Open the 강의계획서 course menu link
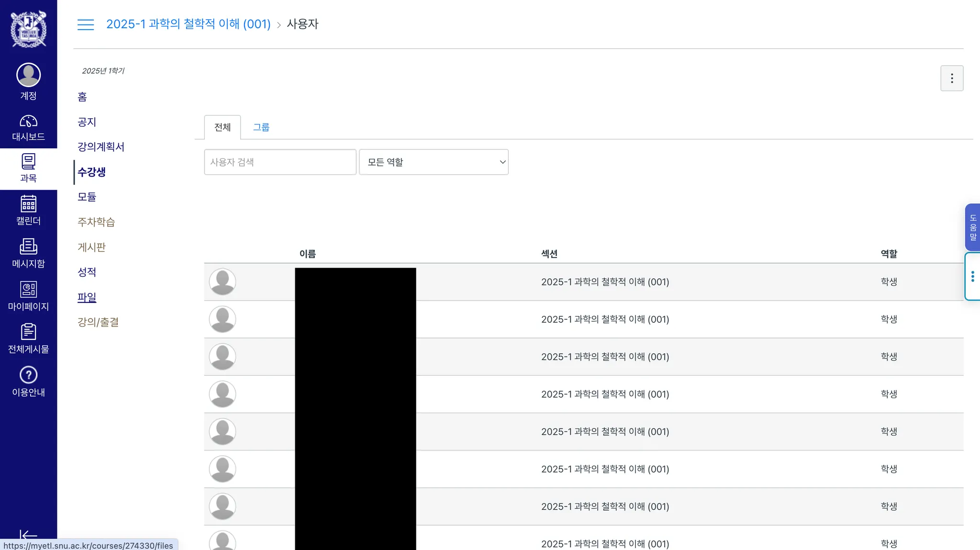The width and height of the screenshot is (980, 550). tap(101, 147)
